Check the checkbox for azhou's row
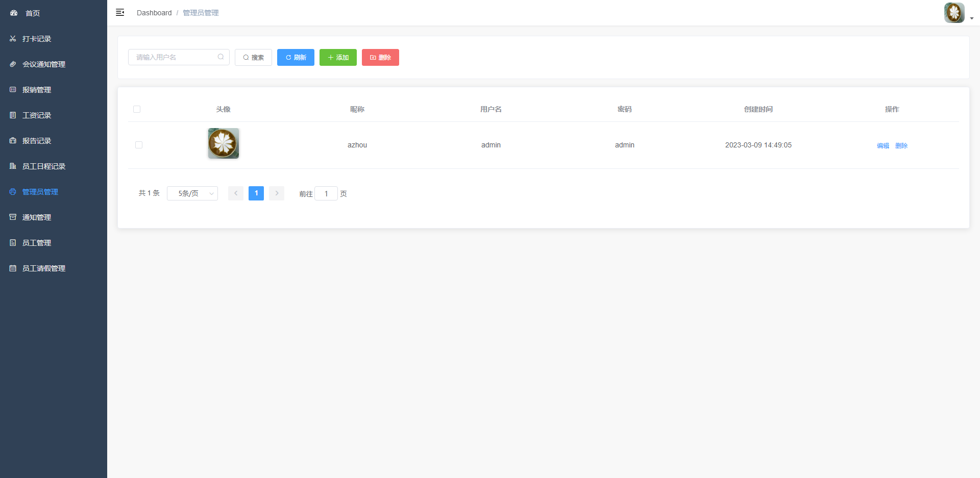Image resolution: width=980 pixels, height=478 pixels. pyautogui.click(x=139, y=145)
